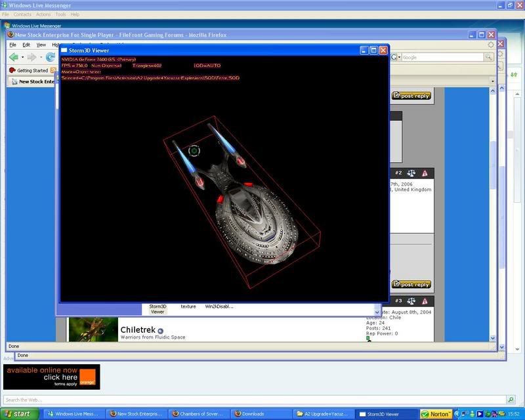Open Firefox's File menu

[x=12, y=45]
